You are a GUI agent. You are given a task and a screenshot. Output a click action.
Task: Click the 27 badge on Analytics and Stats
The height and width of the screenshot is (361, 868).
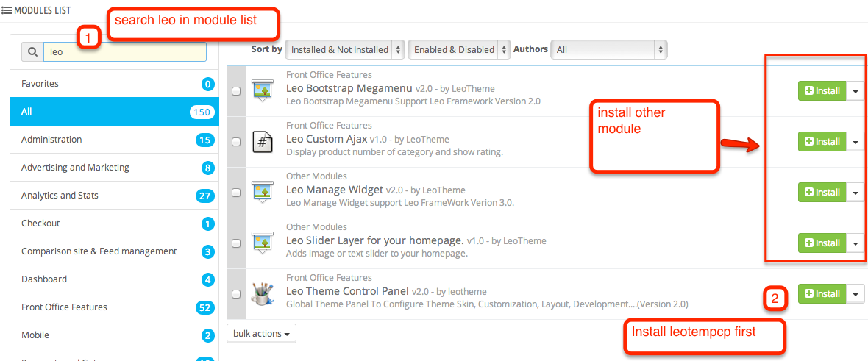204,196
